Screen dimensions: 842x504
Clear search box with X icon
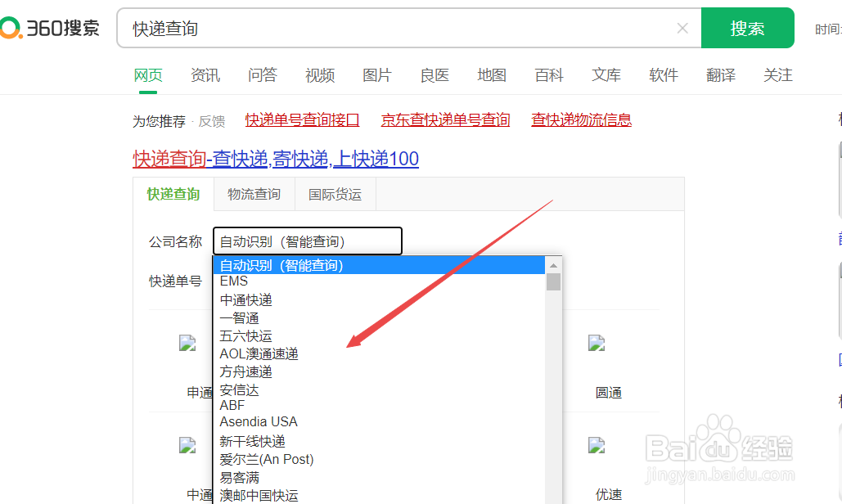682,28
